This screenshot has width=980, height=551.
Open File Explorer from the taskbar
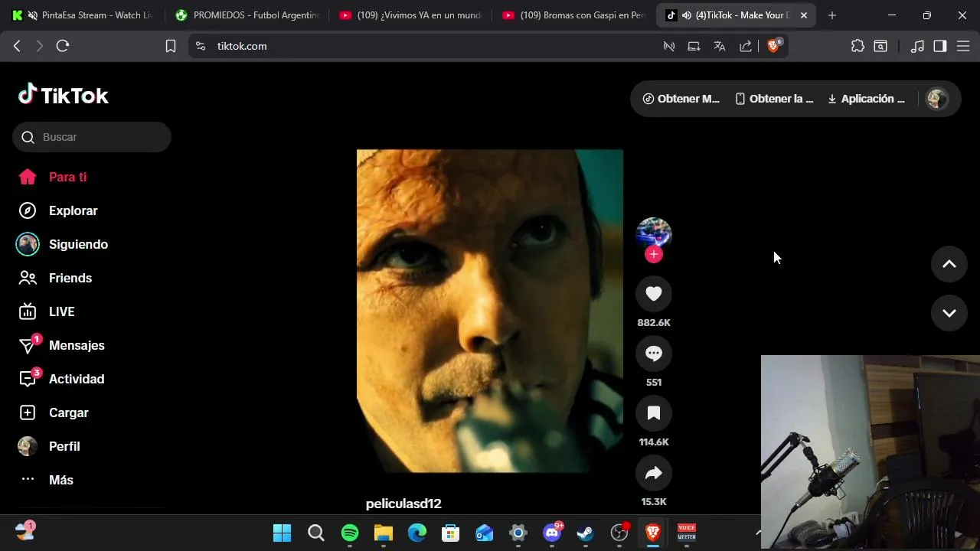(384, 533)
